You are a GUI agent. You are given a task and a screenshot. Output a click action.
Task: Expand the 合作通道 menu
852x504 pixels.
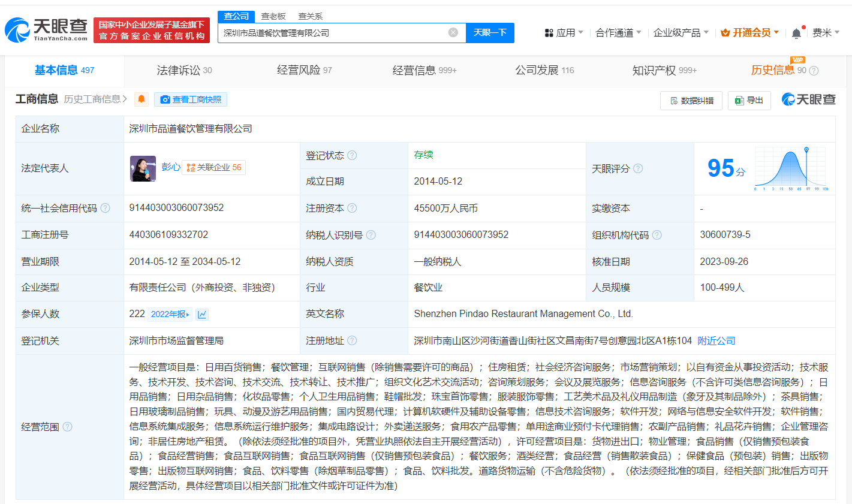[x=618, y=32]
